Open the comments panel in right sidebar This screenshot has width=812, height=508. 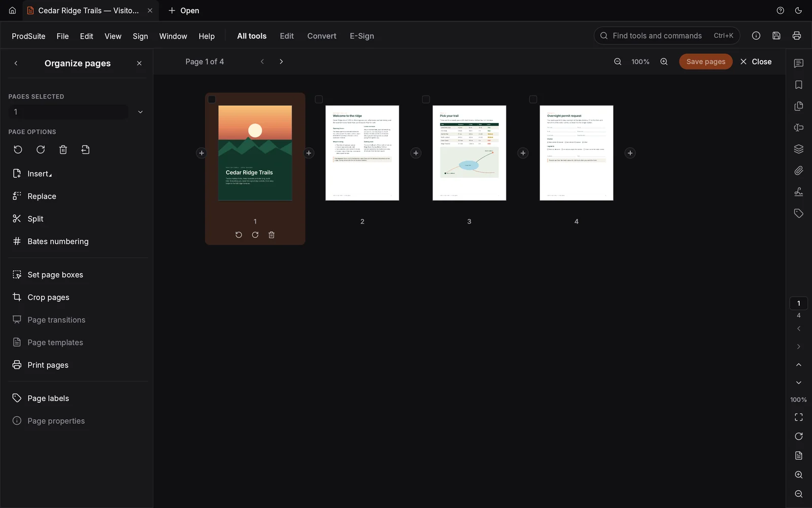pos(799,63)
